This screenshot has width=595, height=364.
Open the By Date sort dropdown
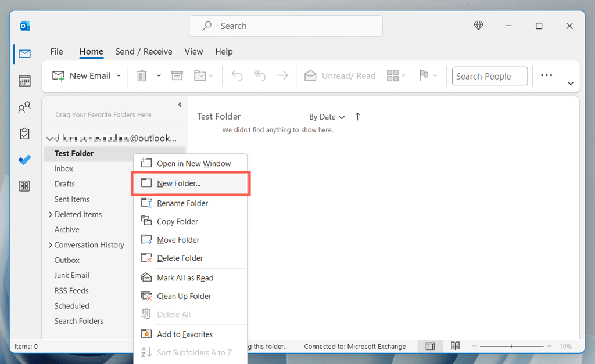click(x=327, y=117)
